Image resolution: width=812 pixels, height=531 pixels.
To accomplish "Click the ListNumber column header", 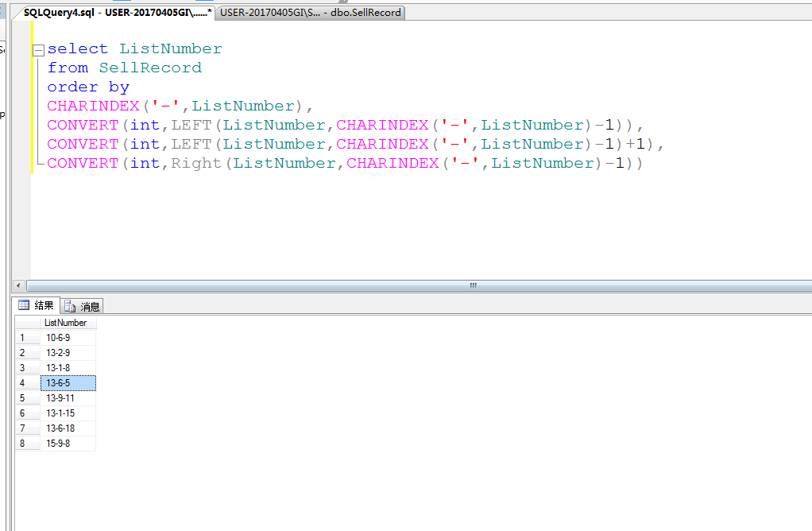I will point(68,323).
